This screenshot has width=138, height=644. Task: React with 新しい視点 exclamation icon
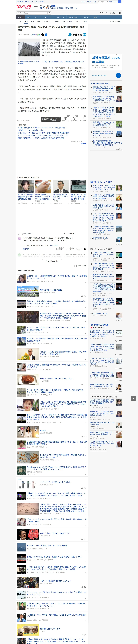pos(83,118)
